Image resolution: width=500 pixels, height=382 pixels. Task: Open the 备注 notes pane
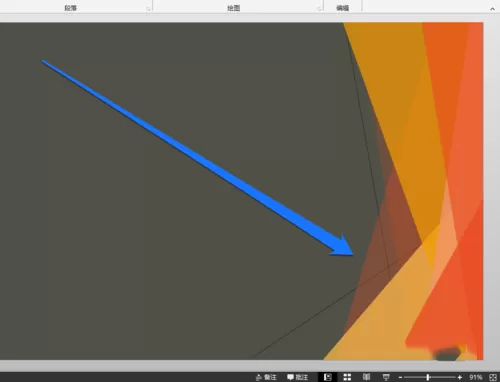[x=266, y=377]
